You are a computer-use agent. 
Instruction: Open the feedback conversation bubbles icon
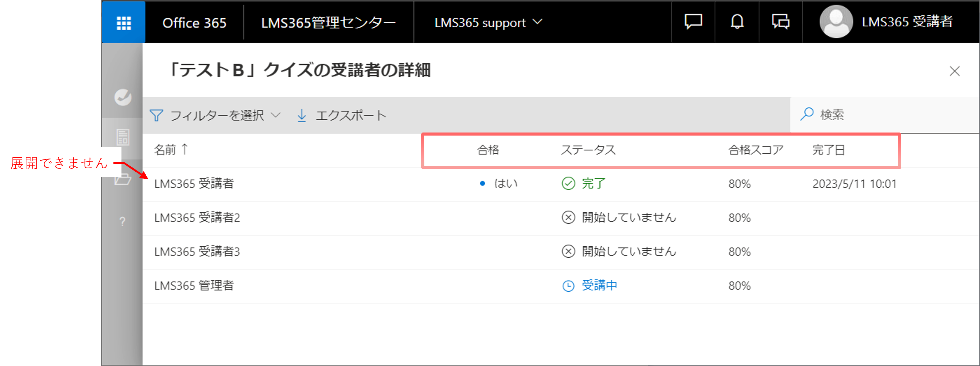[x=781, y=22]
